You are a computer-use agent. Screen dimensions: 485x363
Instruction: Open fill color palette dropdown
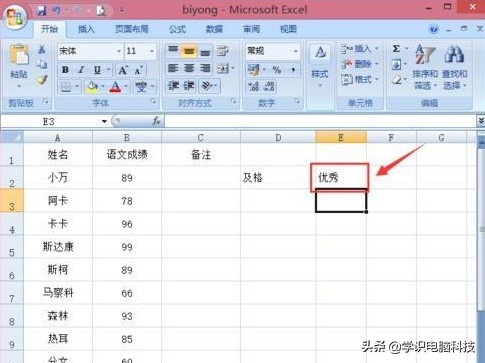coord(103,87)
